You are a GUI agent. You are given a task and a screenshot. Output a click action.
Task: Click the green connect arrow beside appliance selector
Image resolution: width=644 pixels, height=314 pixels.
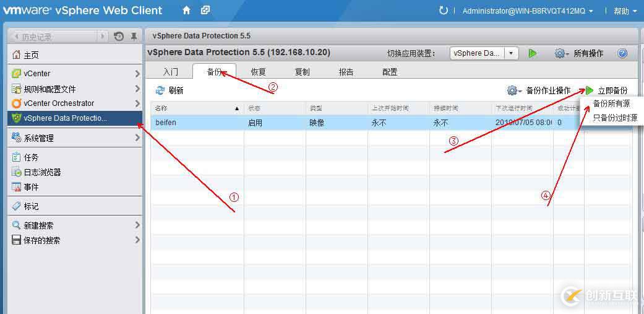pos(533,53)
